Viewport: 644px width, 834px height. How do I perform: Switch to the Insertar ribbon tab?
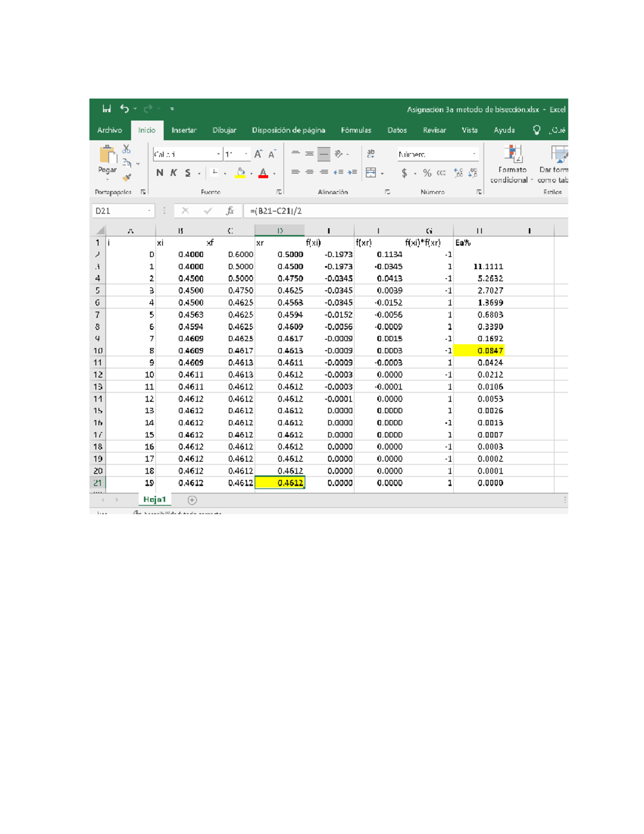point(184,130)
